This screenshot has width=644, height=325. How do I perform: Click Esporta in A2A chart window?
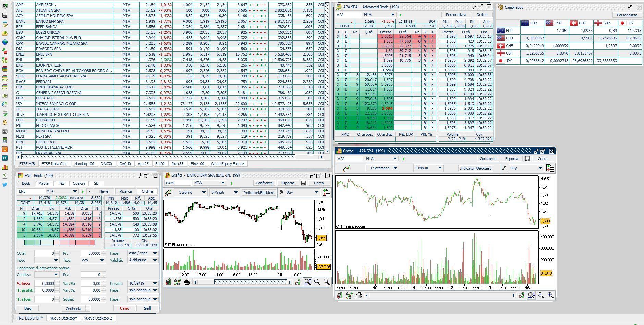[x=511, y=159]
